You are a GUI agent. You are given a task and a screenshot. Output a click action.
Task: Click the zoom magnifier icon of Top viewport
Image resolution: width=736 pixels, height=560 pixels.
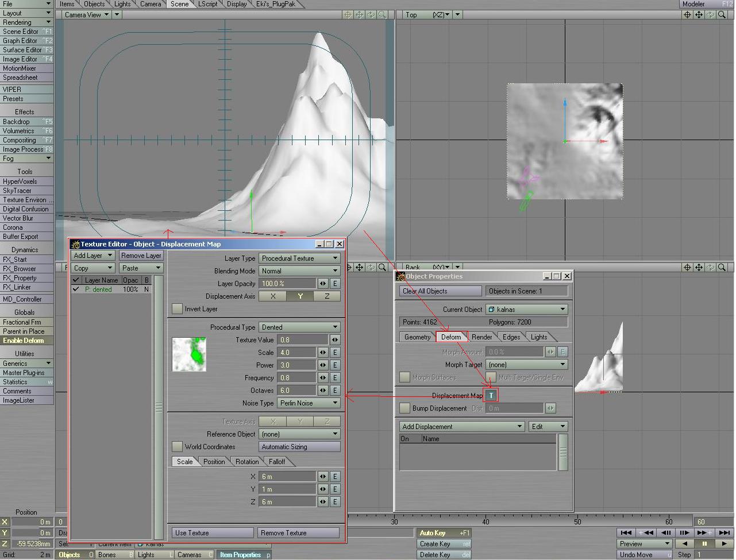pyautogui.click(x=722, y=15)
